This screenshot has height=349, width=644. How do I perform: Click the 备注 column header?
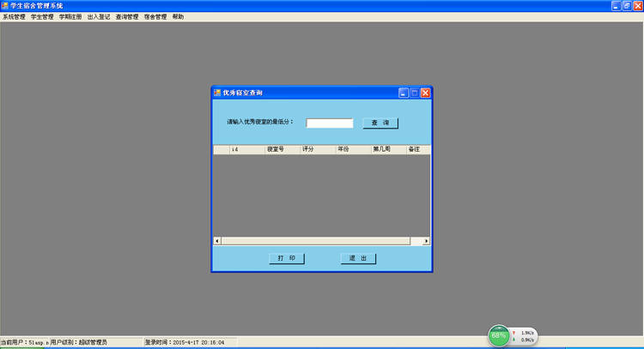(x=418, y=149)
